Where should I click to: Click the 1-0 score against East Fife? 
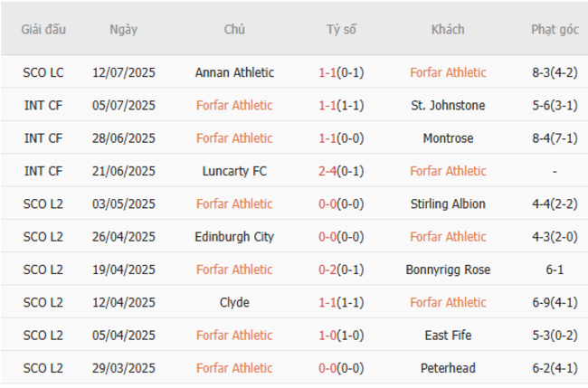tap(327, 336)
